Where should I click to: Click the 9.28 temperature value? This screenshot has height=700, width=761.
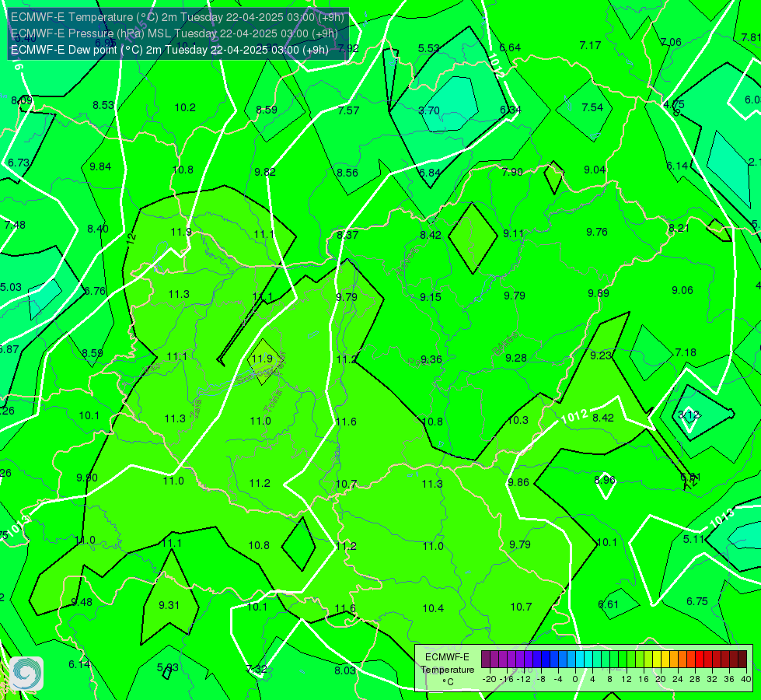[516, 358]
